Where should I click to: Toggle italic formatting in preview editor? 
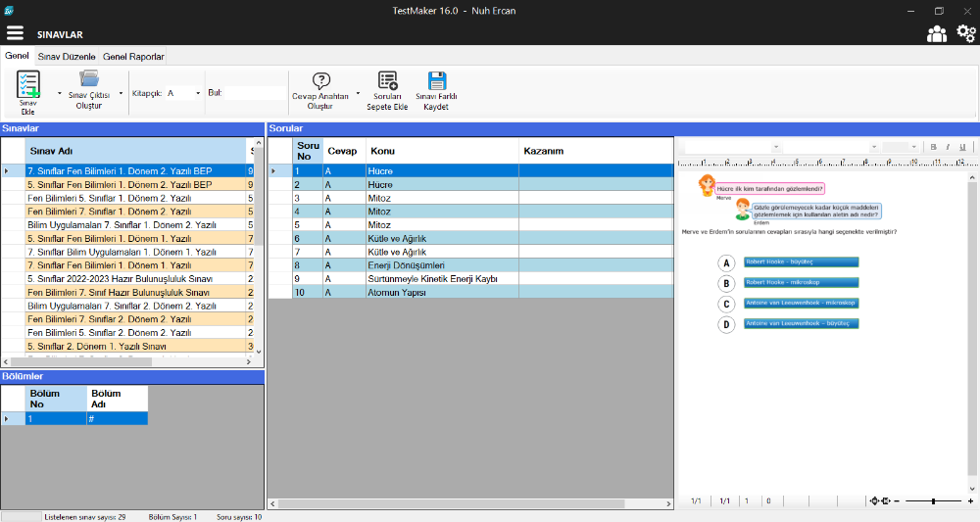[x=948, y=147]
